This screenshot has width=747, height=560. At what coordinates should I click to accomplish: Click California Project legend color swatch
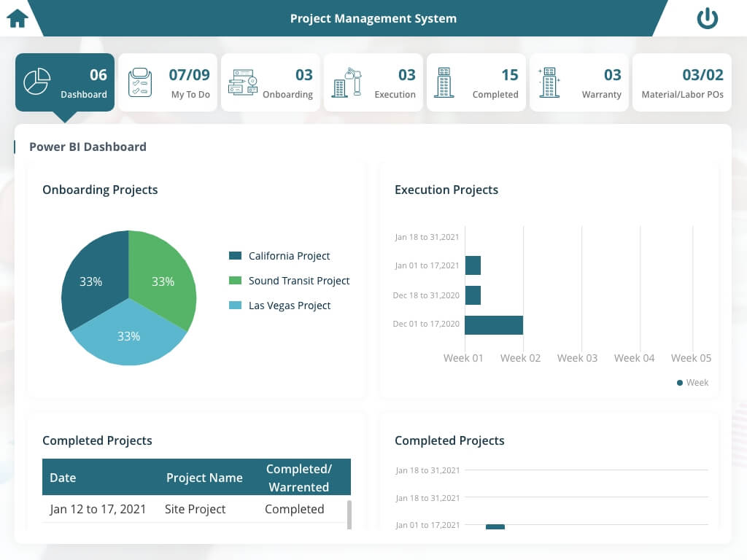[236, 256]
